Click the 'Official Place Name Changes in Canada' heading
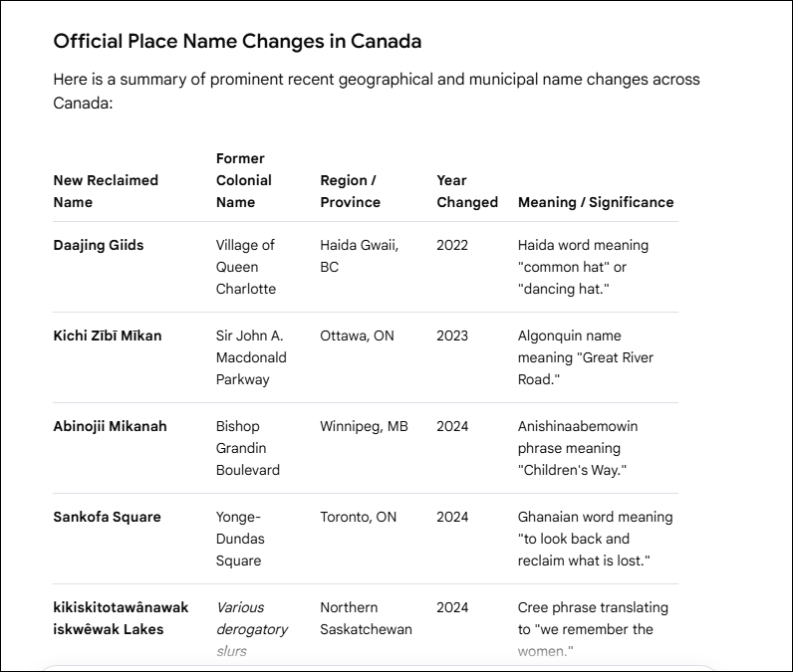This screenshot has width=793, height=672. click(x=237, y=42)
